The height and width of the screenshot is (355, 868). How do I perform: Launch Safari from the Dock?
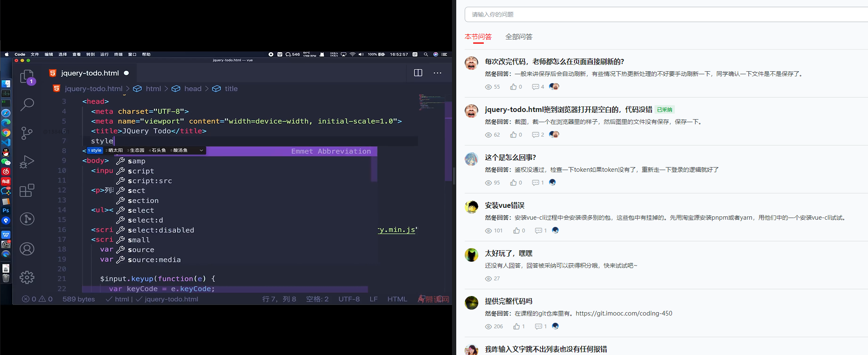6,113
